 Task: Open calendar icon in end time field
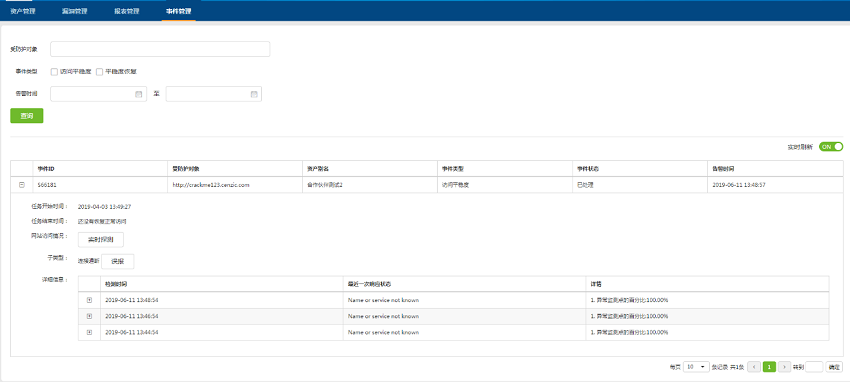tap(254, 94)
